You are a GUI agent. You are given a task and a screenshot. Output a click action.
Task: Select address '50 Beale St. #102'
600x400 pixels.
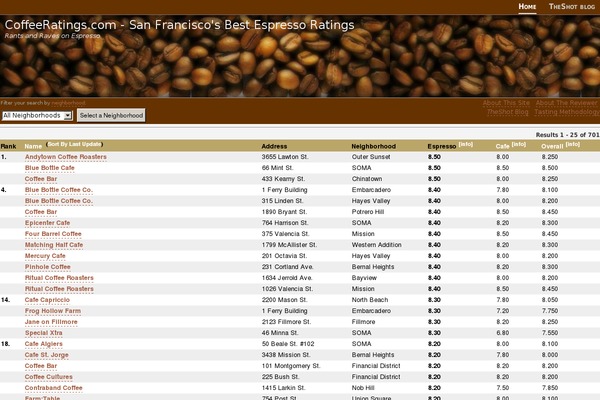coord(288,344)
